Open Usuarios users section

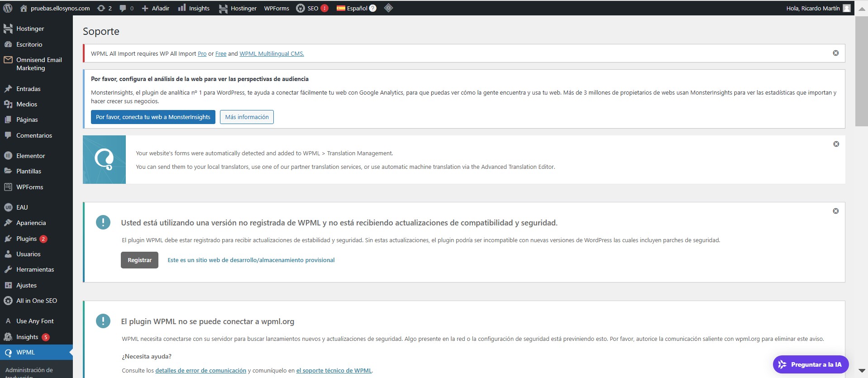coord(36,254)
